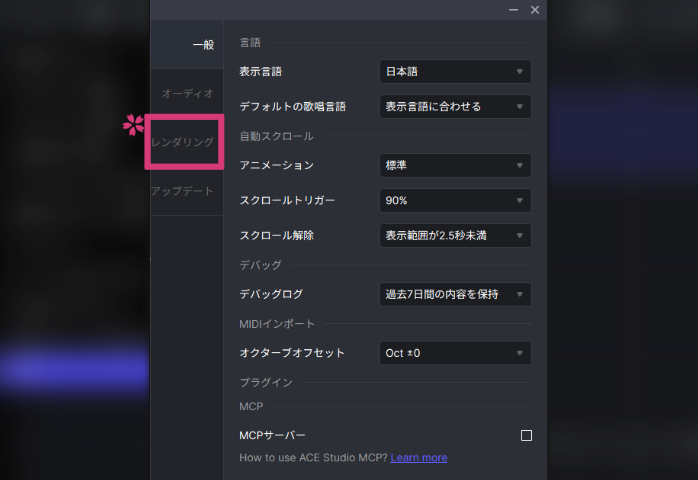This screenshot has height=480, width=698.
Task: Click the デバッグログ setting label
Action: [270, 294]
